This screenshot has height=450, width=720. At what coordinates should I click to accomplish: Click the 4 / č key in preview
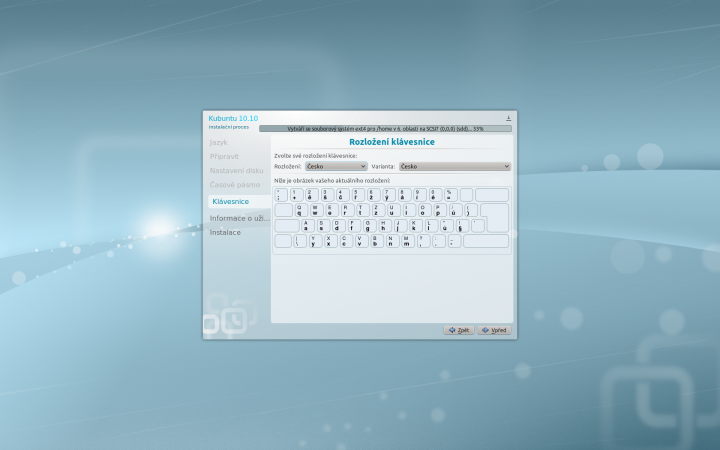tap(343, 195)
